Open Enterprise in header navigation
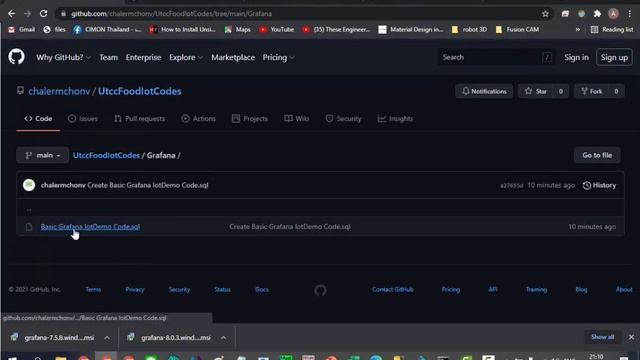640x360 pixels. tap(143, 58)
